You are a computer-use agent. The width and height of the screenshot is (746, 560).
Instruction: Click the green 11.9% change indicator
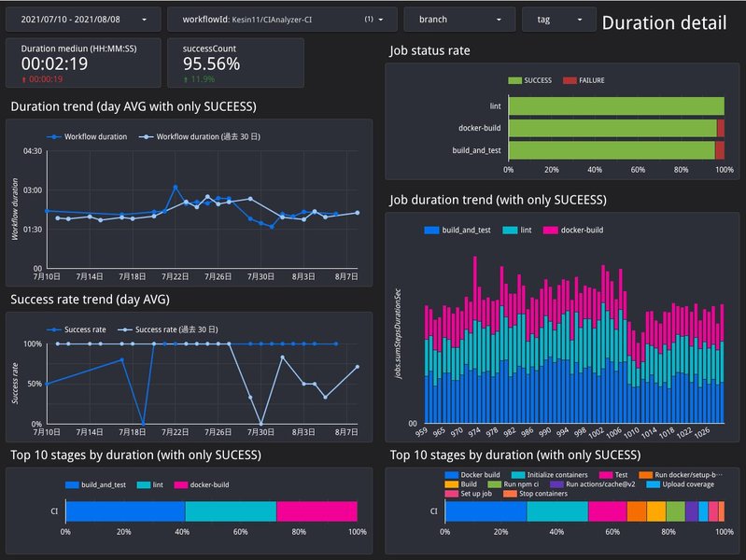[200, 79]
